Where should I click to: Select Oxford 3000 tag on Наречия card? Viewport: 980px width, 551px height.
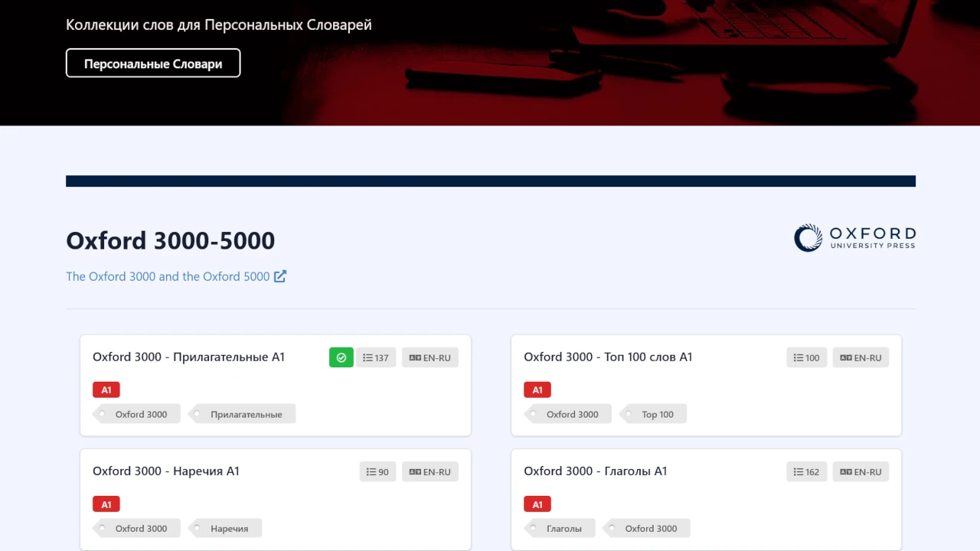tap(136, 528)
